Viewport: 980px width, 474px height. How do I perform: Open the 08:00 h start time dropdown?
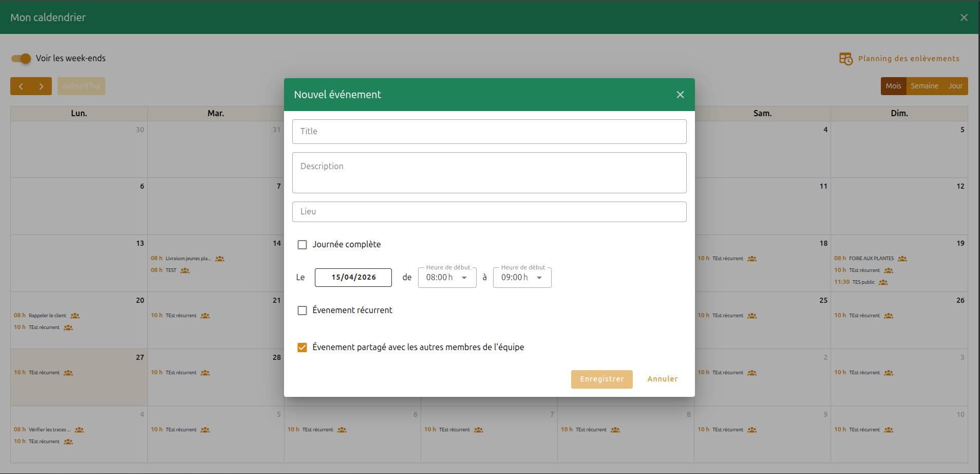[x=447, y=278]
